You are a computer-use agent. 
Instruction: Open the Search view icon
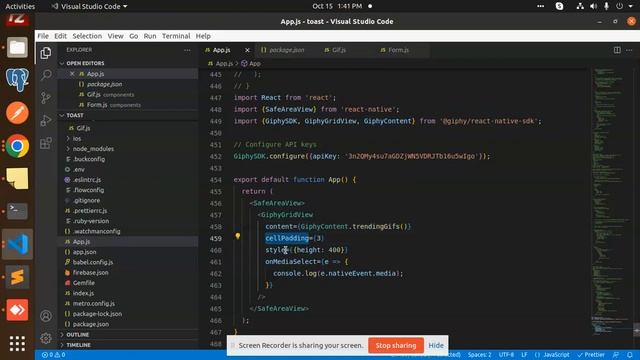(46, 75)
